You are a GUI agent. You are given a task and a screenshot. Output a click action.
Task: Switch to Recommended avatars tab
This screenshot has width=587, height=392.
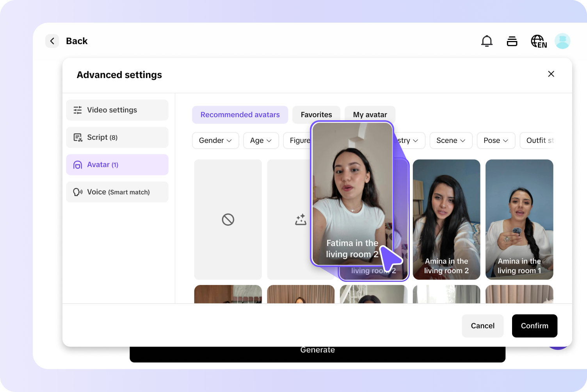point(240,115)
